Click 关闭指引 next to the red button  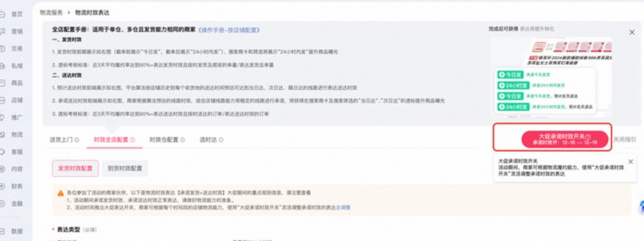pos(625,140)
